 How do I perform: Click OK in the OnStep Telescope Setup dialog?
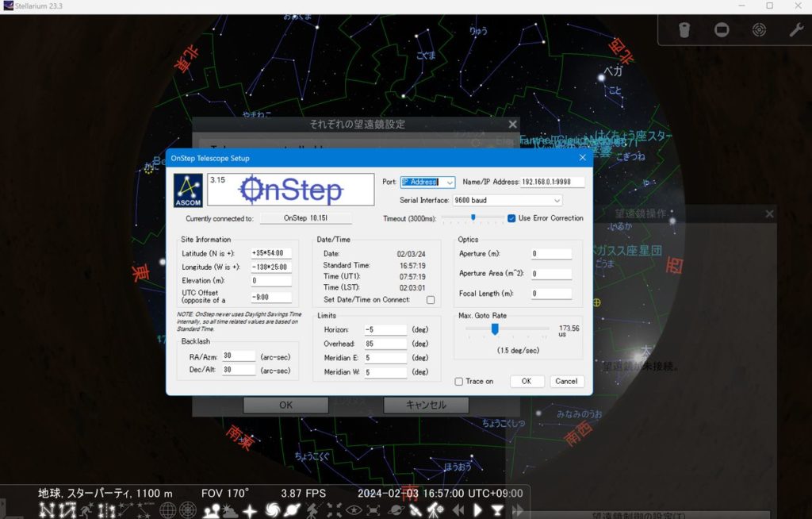pos(526,382)
